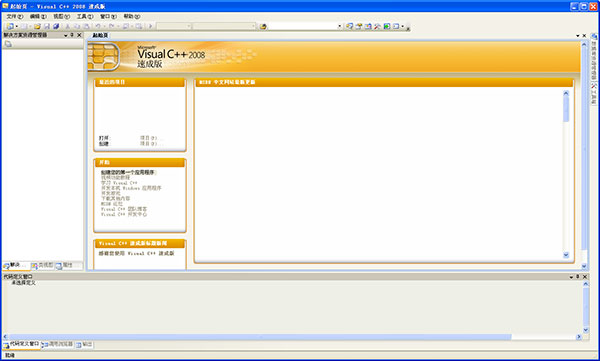The width and height of the screenshot is (600, 361).
Task: Click the MSDN news pane scroll-down arrow
Action: click(566, 255)
